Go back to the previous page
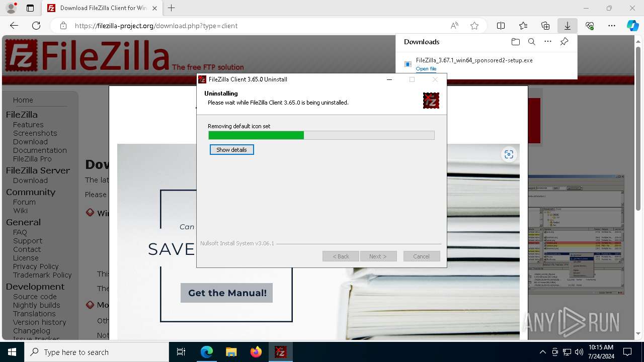Screen dimensions: 644x362 pyautogui.click(x=14, y=26)
